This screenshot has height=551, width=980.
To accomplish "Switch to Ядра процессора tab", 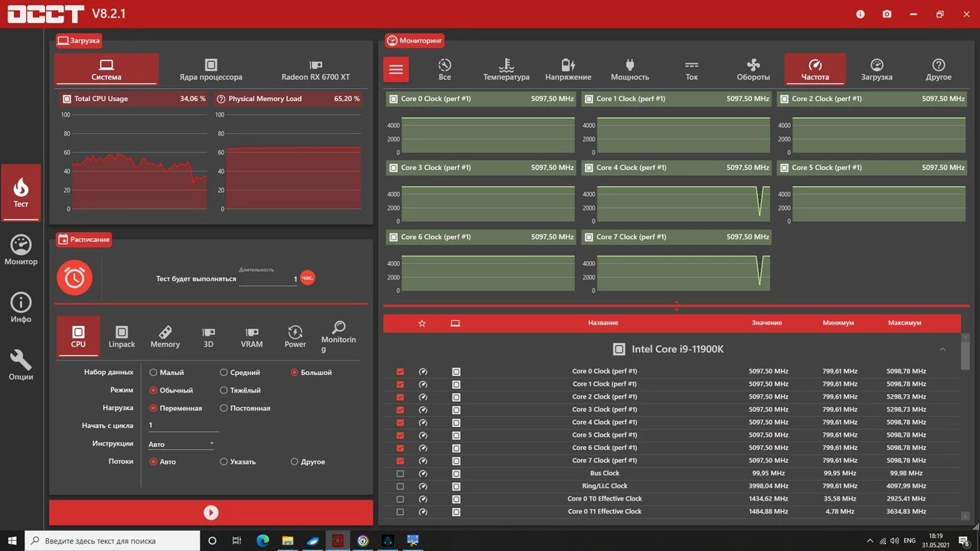I will pos(211,70).
